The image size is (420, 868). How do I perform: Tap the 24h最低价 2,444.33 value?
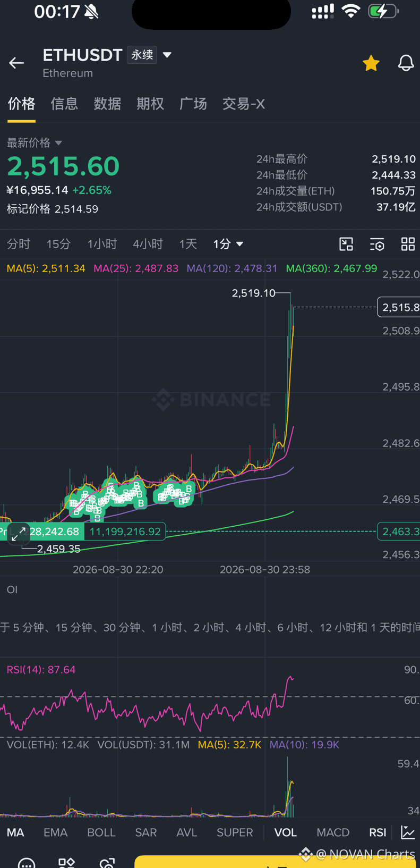pyautogui.click(x=393, y=175)
